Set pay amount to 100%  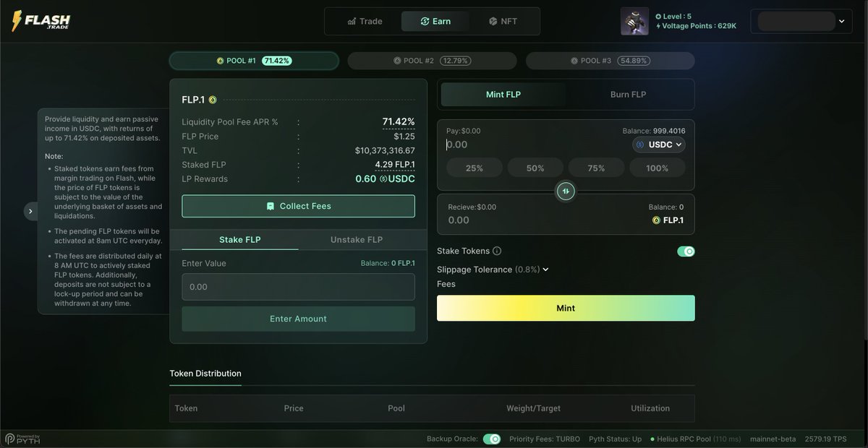[658, 168]
